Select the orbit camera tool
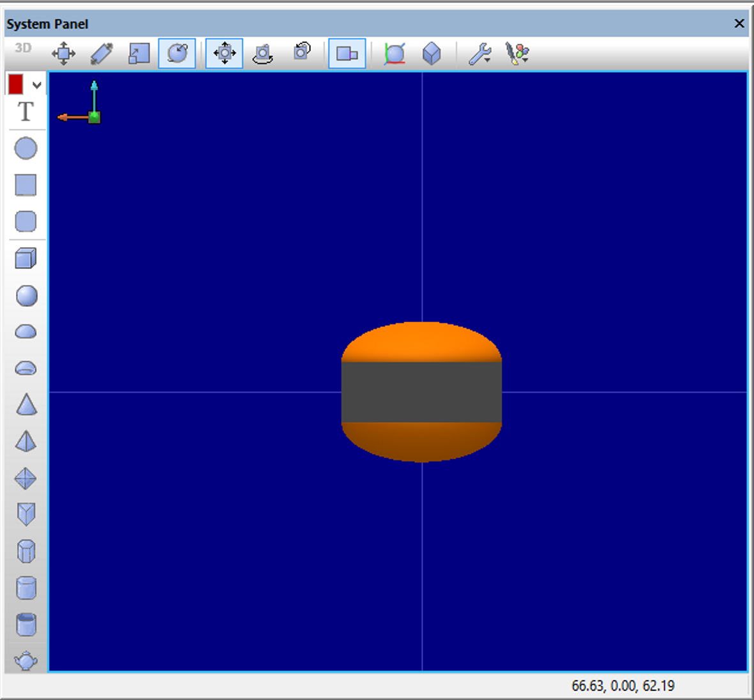The image size is (754, 700). [x=262, y=54]
